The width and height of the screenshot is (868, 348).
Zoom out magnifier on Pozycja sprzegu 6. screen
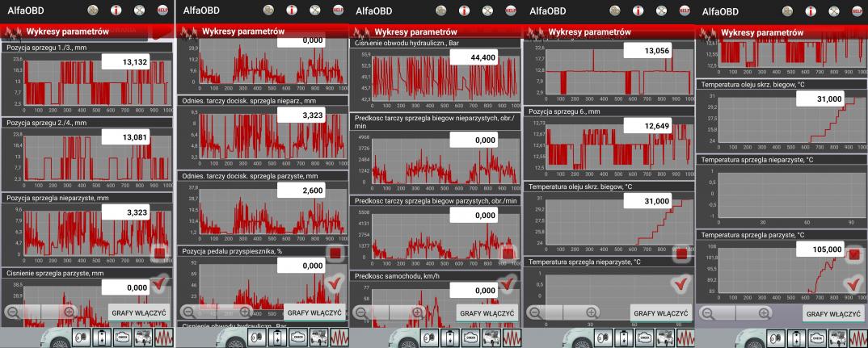click(x=535, y=312)
